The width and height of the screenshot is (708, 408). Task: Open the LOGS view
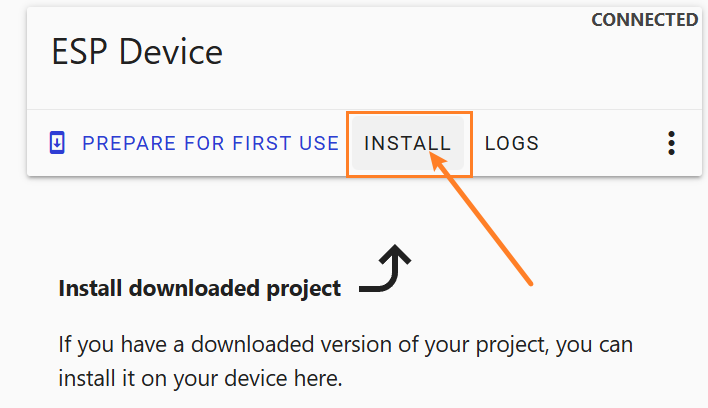[x=512, y=143]
